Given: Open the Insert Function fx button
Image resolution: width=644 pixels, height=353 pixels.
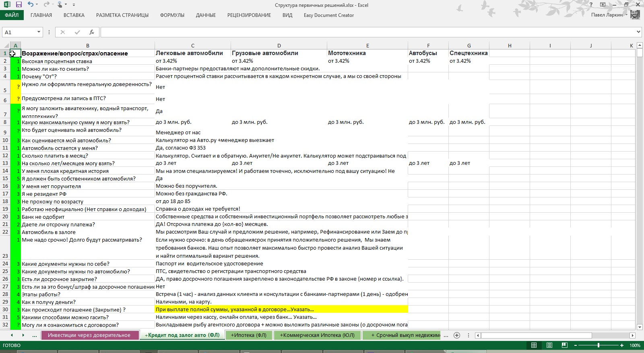Looking at the screenshot, I should tap(92, 32).
